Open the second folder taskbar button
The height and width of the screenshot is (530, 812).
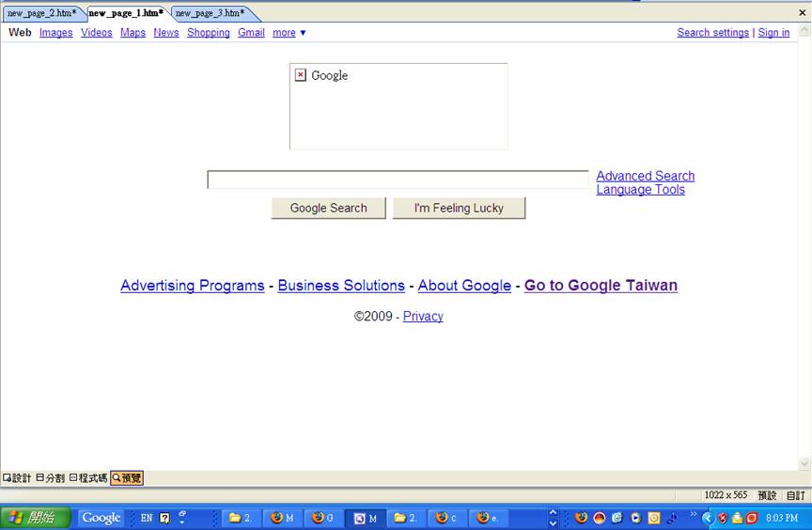pyautogui.click(x=405, y=518)
